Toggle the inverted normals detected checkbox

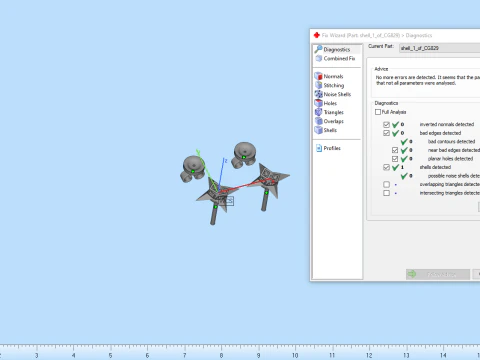click(x=386, y=124)
